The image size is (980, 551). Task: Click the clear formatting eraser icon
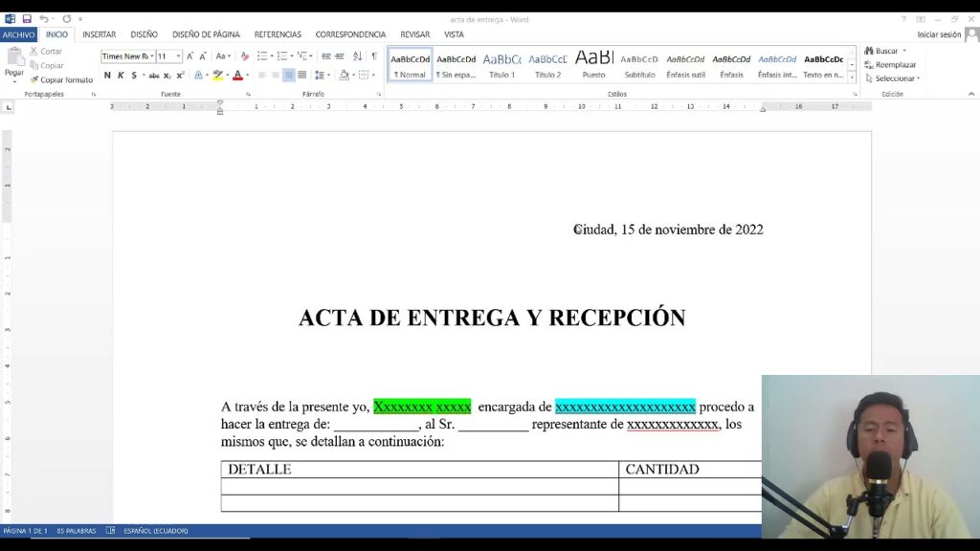(x=244, y=56)
